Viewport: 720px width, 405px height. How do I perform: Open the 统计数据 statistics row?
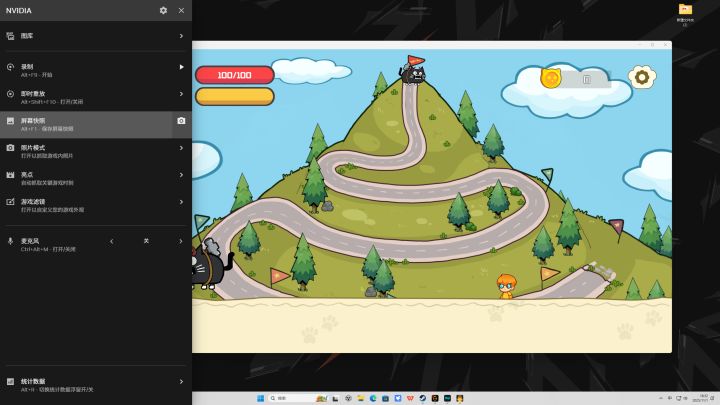[x=96, y=385]
